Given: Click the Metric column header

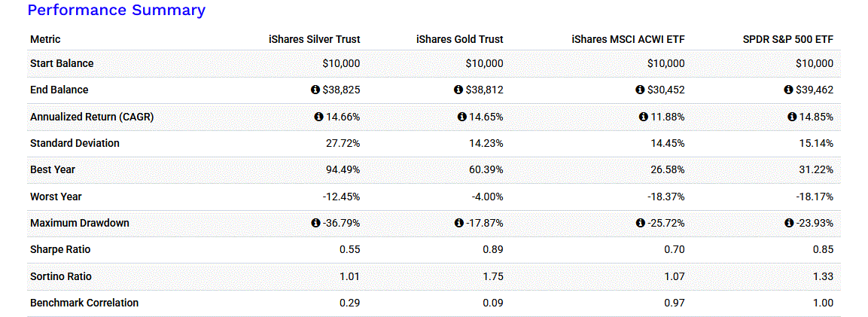Looking at the screenshot, I should pyautogui.click(x=45, y=39).
